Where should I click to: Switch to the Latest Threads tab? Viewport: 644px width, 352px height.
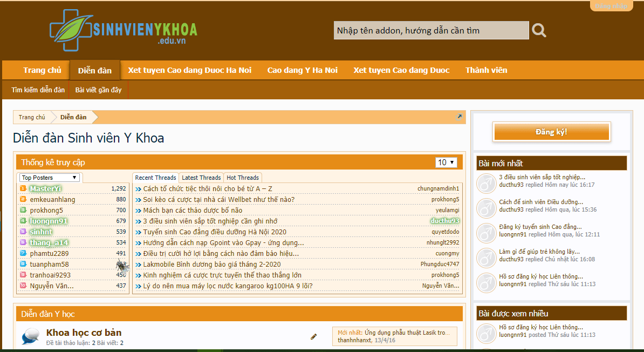201,178
